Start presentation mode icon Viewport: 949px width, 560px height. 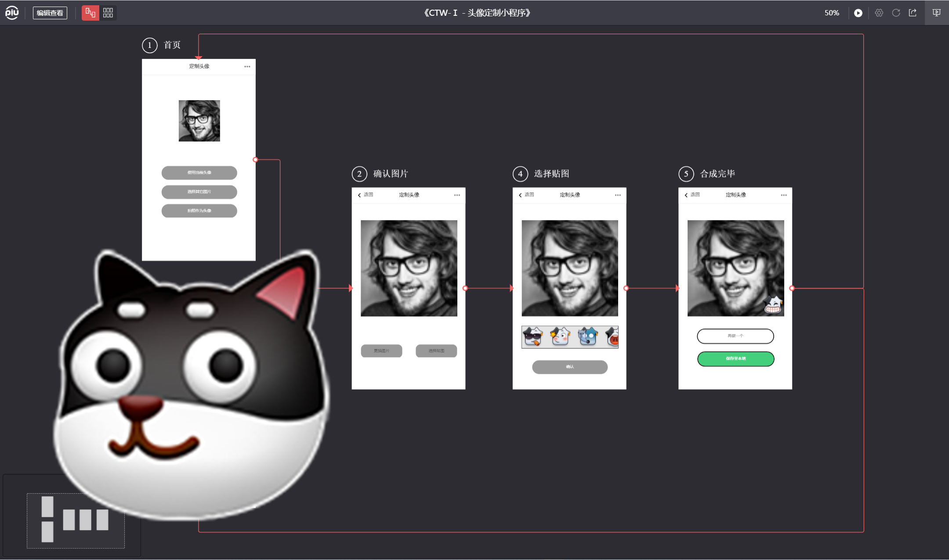[936, 13]
